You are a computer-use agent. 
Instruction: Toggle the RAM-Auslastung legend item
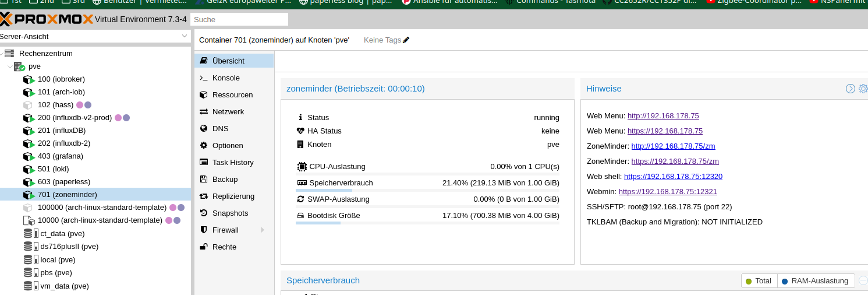click(816, 281)
